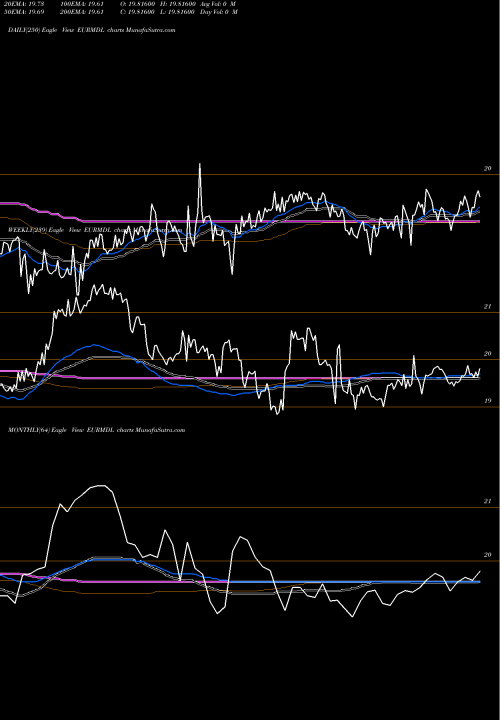
Task: Click the Avg Vol: 0 M label
Action: [218, 4]
